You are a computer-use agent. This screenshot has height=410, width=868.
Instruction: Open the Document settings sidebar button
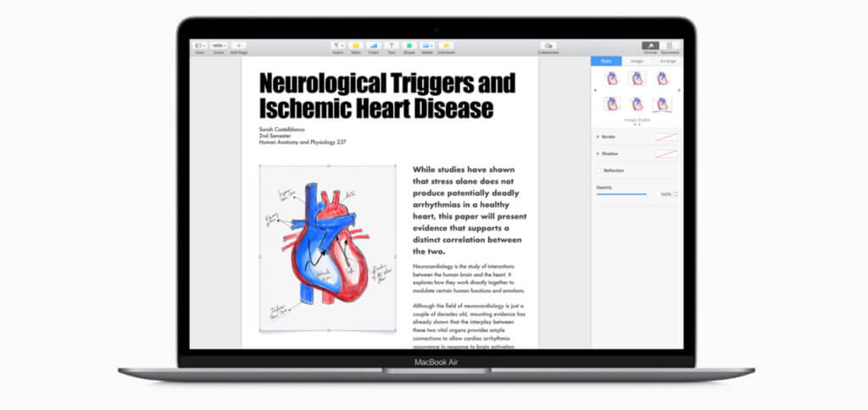(x=670, y=46)
